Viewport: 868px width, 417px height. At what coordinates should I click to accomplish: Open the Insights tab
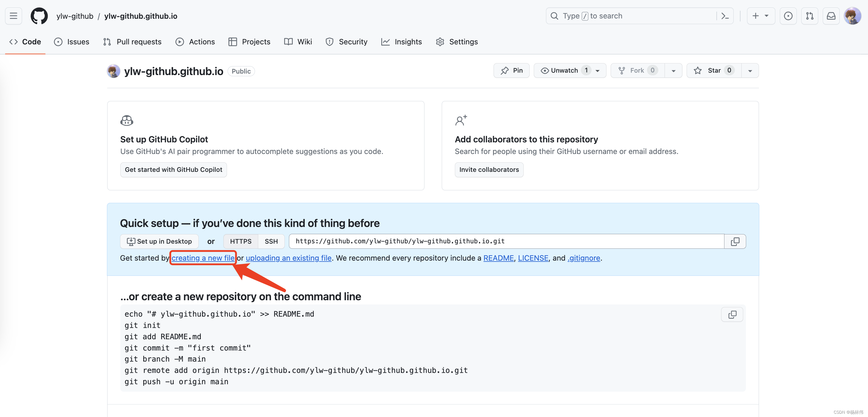click(402, 42)
